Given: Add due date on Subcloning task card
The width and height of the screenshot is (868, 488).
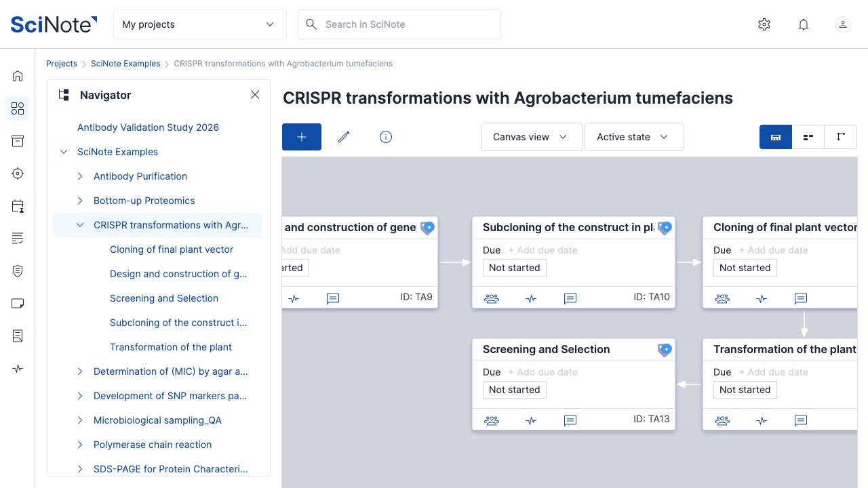Looking at the screenshot, I should 543,250.
